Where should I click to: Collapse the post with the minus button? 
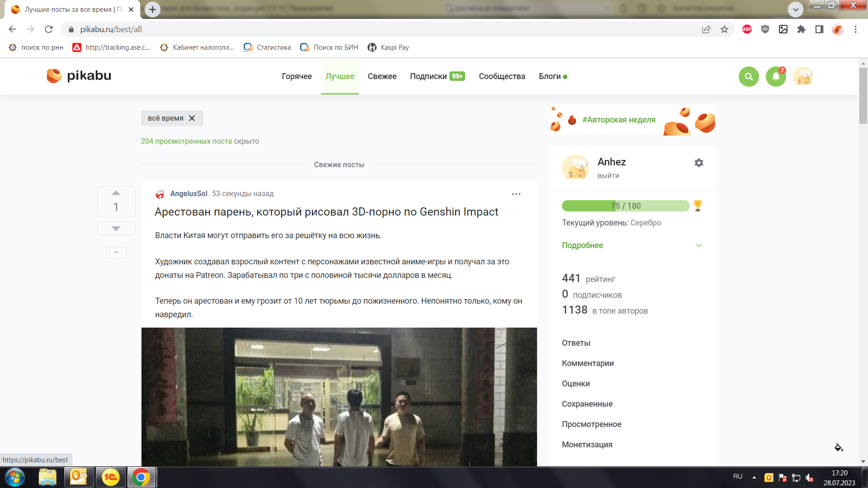116,252
